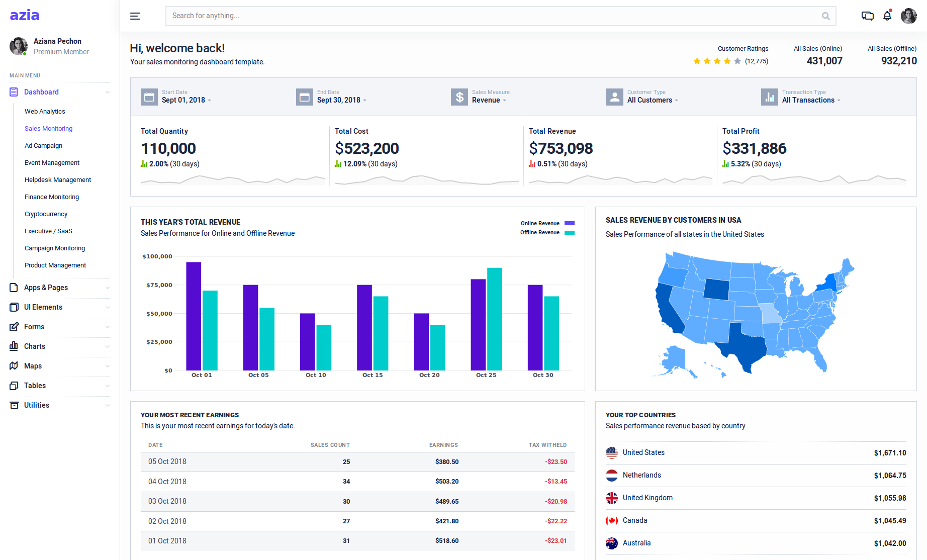This screenshot has width=927, height=560.
Task: Collapse the Dashboard menu chevron
Action: [108, 92]
